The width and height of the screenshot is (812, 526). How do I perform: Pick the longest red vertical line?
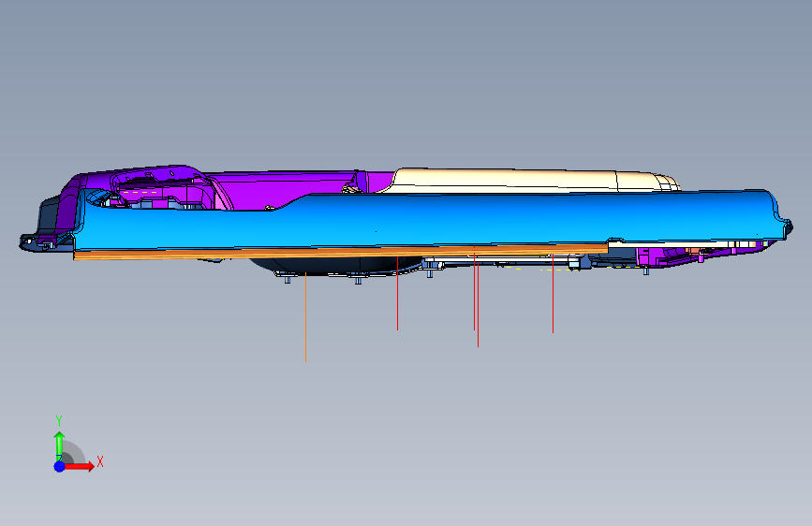click(478, 300)
